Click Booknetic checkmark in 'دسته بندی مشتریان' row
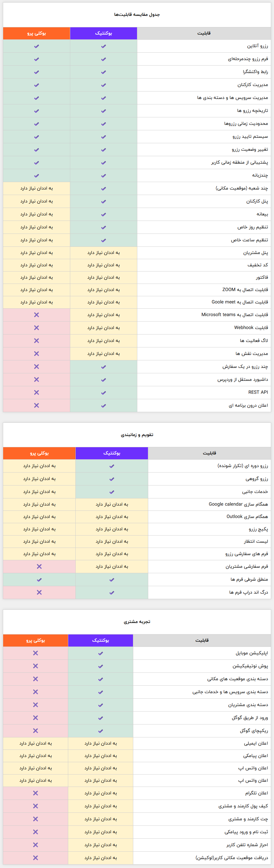274x868 pixels. coord(100,705)
